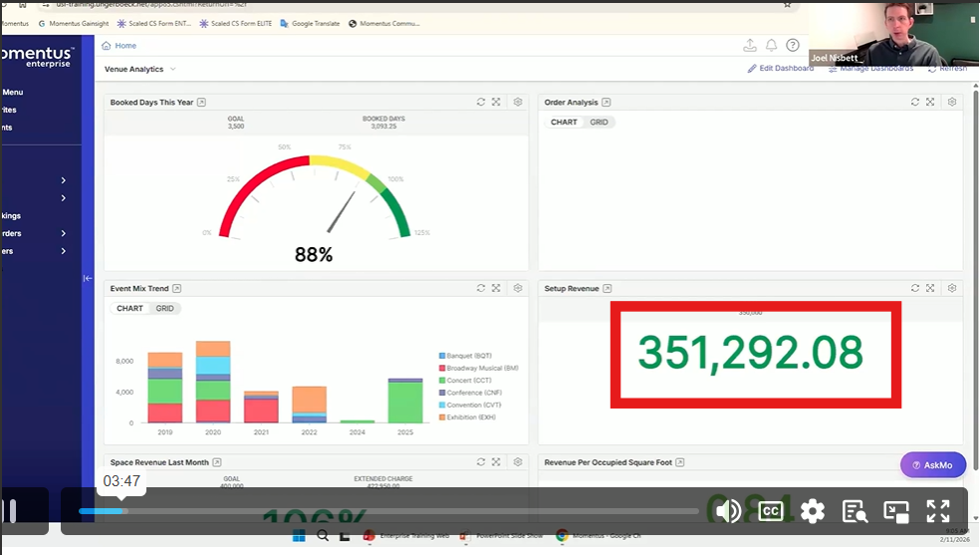Image resolution: width=980 pixels, height=555 pixels.
Task: Maximize the Setup Revenue widget
Action: coord(930,288)
